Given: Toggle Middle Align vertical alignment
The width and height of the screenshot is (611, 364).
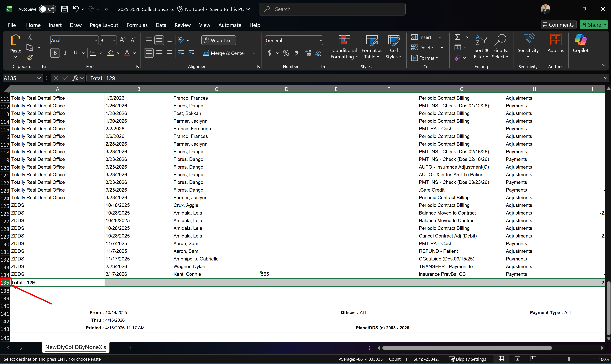Looking at the screenshot, I should click(x=159, y=40).
